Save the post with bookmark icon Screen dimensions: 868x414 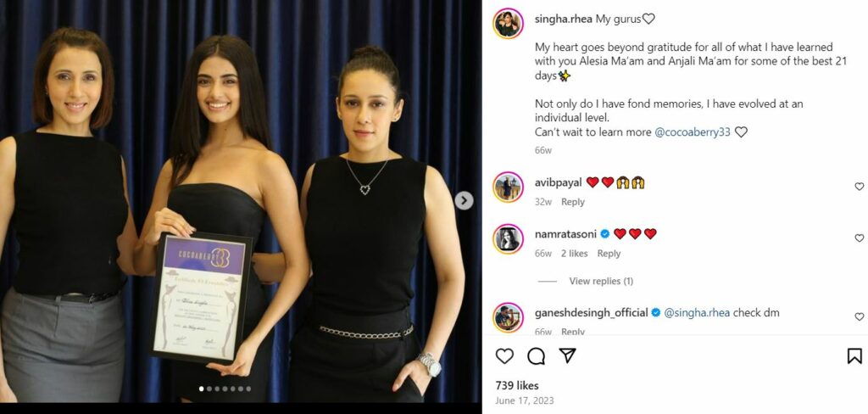(x=854, y=355)
